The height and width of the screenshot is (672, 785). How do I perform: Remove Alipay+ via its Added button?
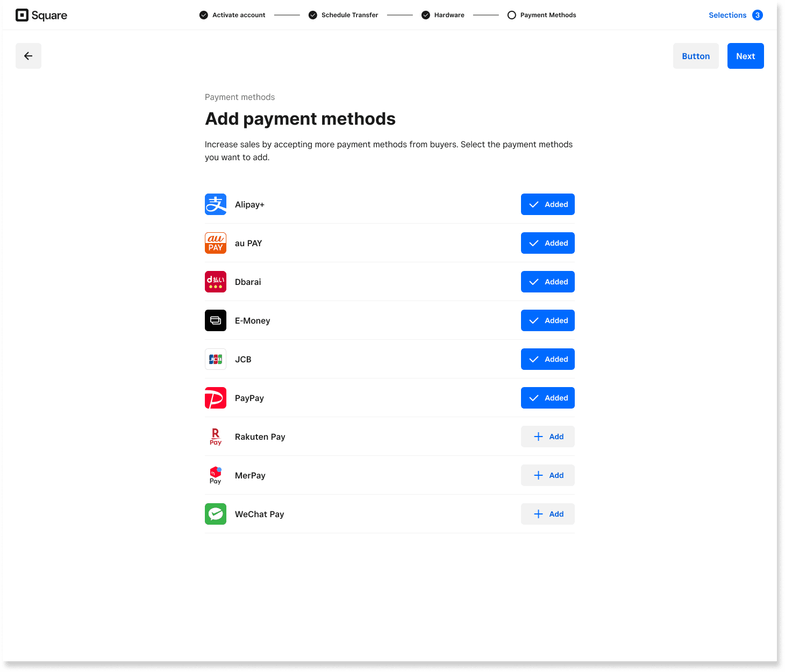coord(548,204)
